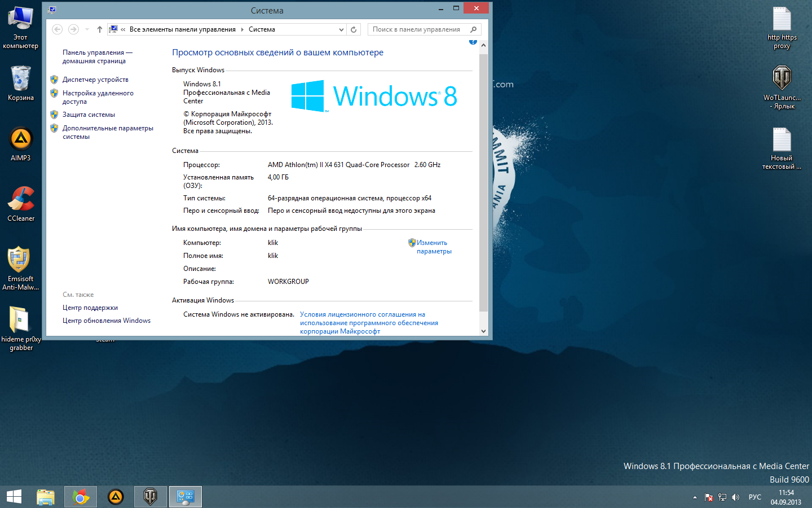Select the processor text AMD Athlon(tm) II X4 631
This screenshot has height=508, width=812.
pos(354,165)
